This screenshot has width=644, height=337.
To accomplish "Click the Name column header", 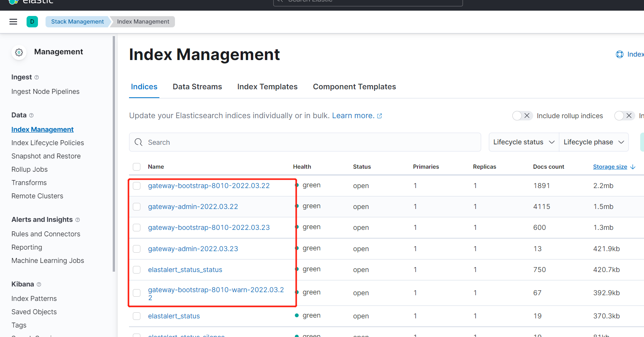I will click(156, 167).
